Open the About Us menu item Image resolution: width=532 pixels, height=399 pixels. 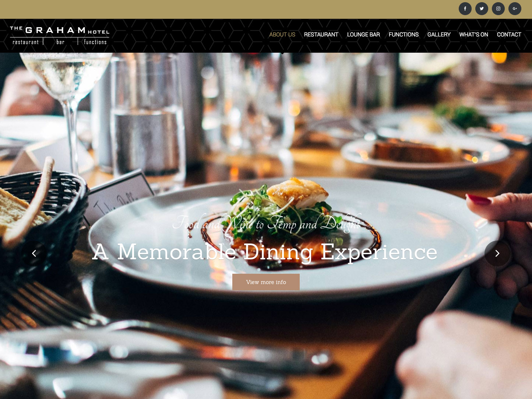pyautogui.click(x=282, y=35)
